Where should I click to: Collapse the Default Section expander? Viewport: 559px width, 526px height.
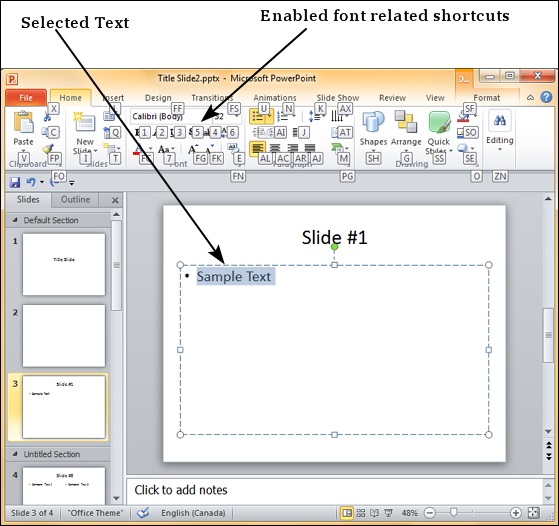point(15,220)
